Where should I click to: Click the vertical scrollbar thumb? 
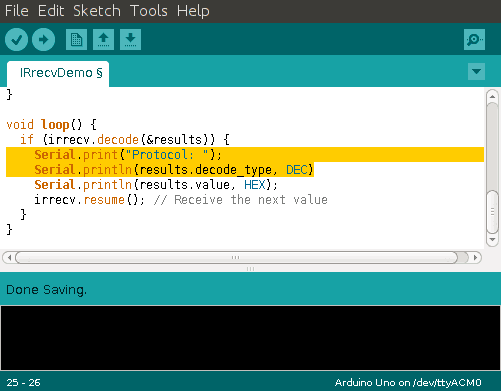coord(492,211)
